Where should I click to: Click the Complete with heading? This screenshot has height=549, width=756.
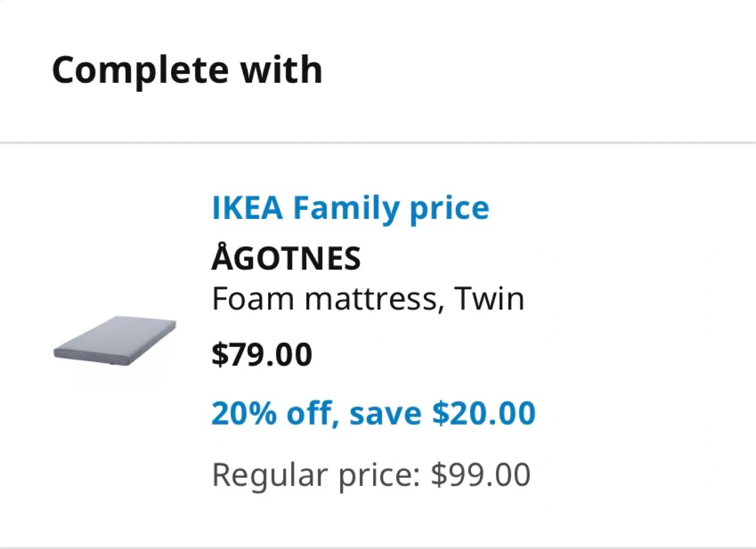coord(187,70)
